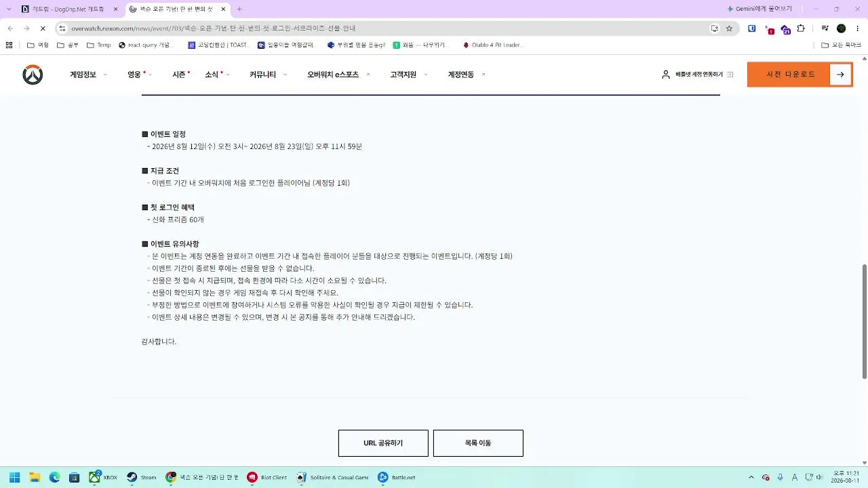Bookmark this page with the star icon
Screen dimensions: 868x488
(729, 28)
